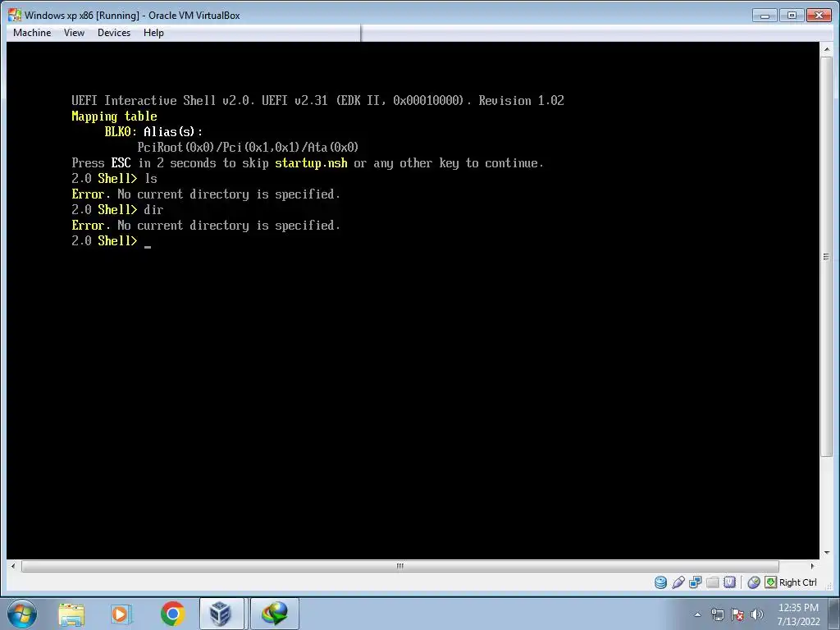
Task: Click the keyboard capture green arrow icon
Action: pos(770,582)
